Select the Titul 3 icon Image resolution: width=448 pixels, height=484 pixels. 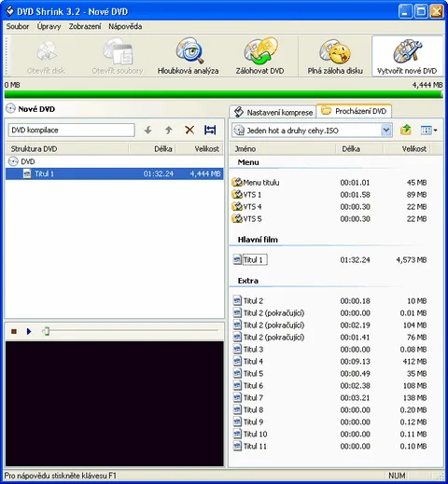point(237,349)
